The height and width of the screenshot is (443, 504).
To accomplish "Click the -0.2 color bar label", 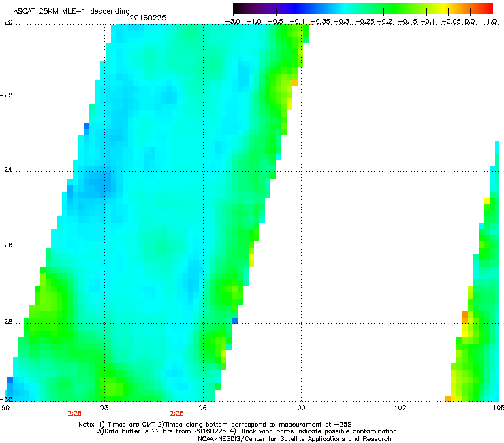I will pyautogui.click(x=385, y=22).
